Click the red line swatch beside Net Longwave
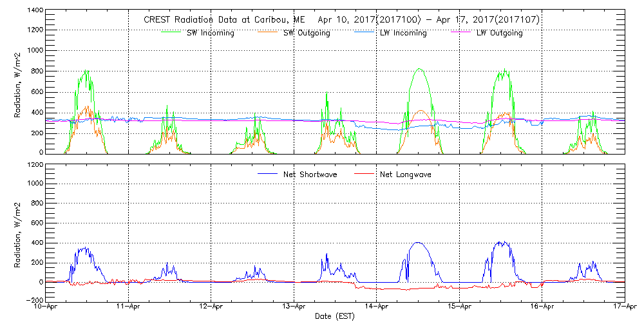The image size is (644, 322). point(365,174)
